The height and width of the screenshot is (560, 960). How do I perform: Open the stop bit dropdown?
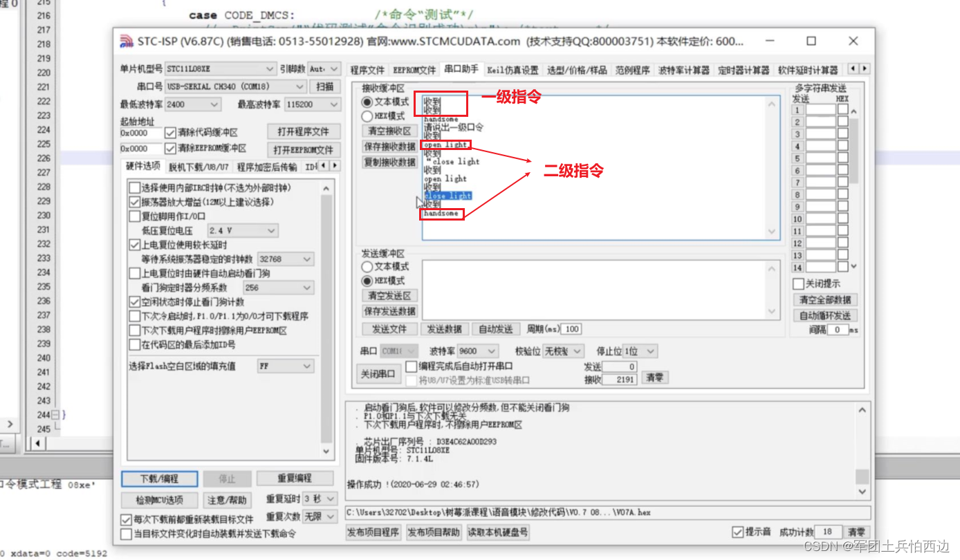(x=640, y=351)
